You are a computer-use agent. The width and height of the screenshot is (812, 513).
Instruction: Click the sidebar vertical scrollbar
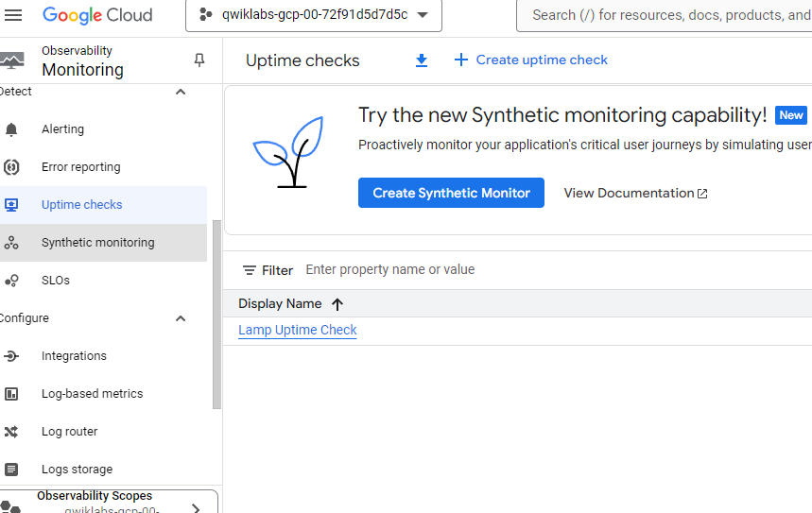pos(216,315)
